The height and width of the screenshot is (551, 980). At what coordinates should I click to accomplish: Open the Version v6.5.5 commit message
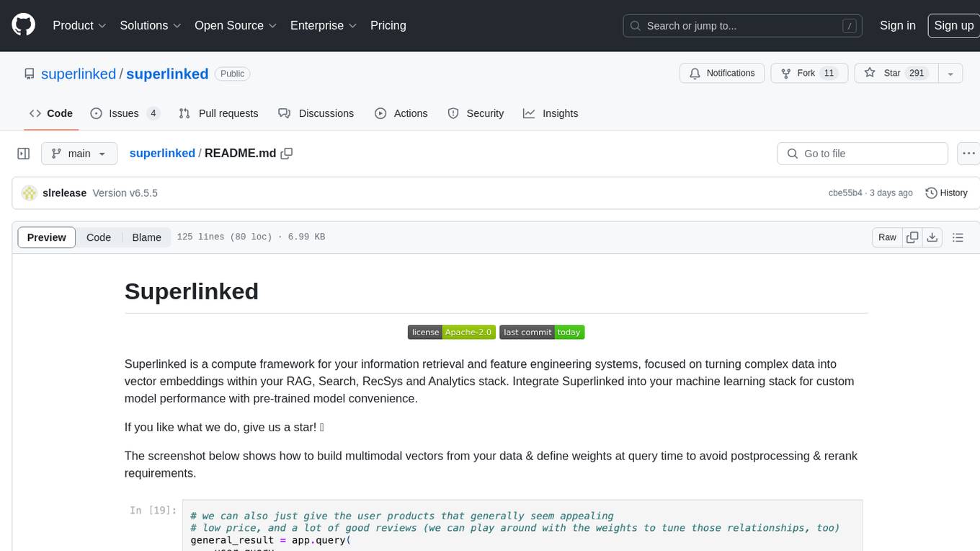[x=125, y=193]
